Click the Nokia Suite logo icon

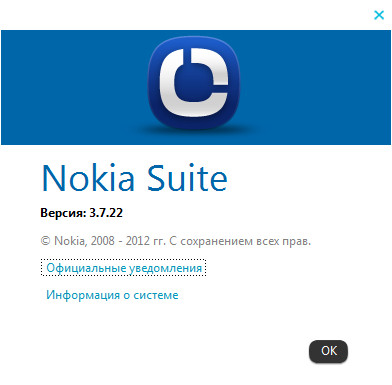point(194,83)
